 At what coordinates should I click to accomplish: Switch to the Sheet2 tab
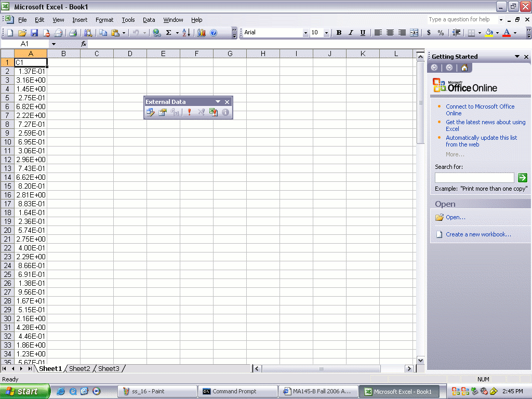[79, 369]
